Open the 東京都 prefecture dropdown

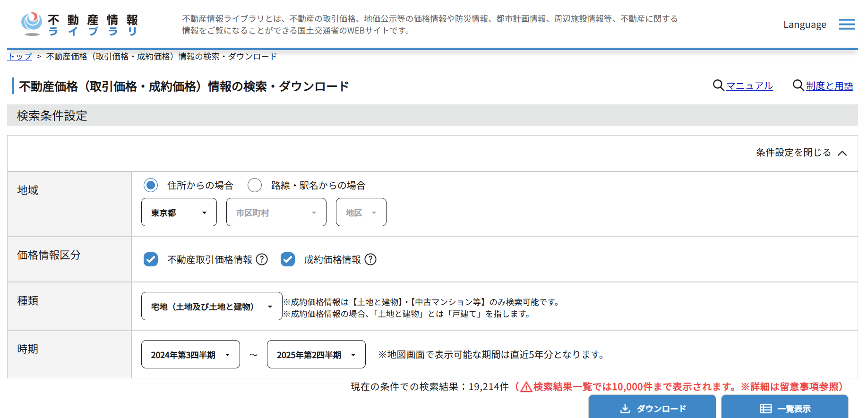(179, 213)
